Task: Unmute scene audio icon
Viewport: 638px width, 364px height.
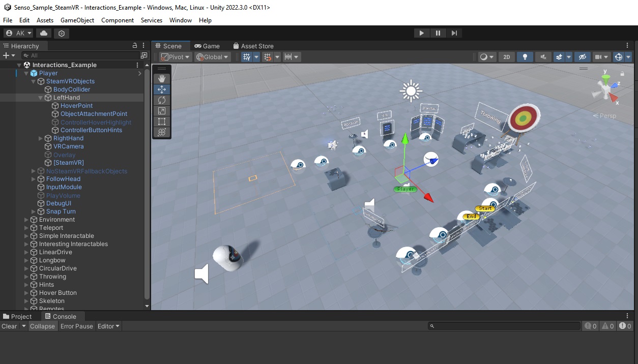Action: point(543,57)
